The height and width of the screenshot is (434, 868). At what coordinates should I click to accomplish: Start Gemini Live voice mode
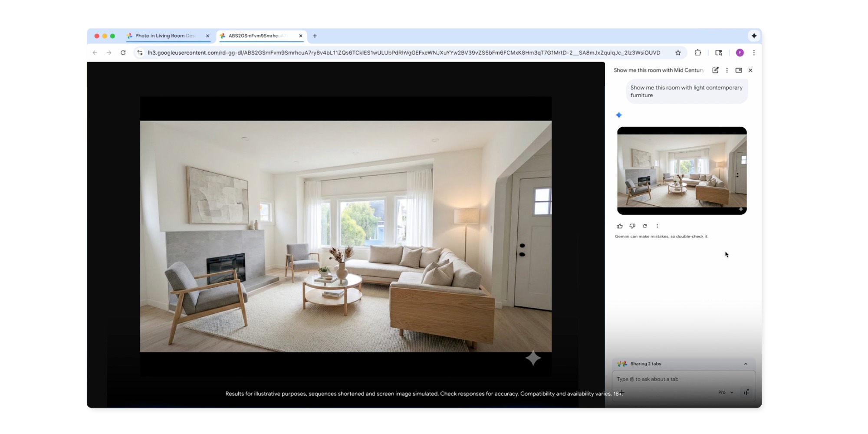[x=746, y=392]
